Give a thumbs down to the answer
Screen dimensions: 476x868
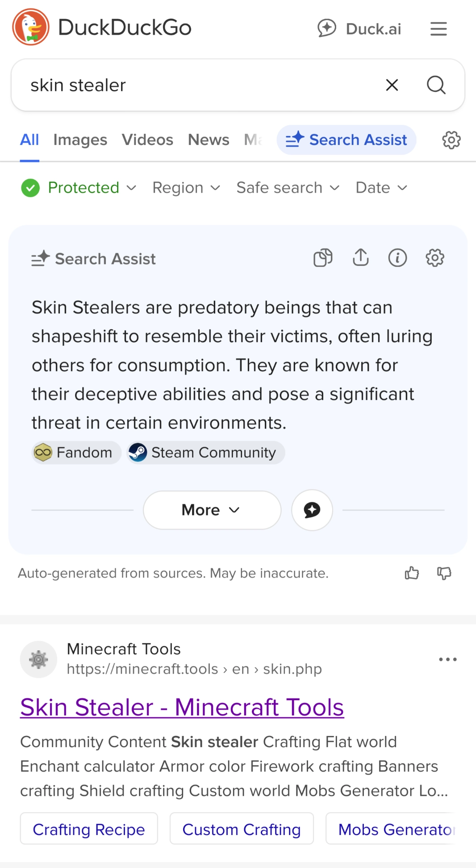coord(444,573)
